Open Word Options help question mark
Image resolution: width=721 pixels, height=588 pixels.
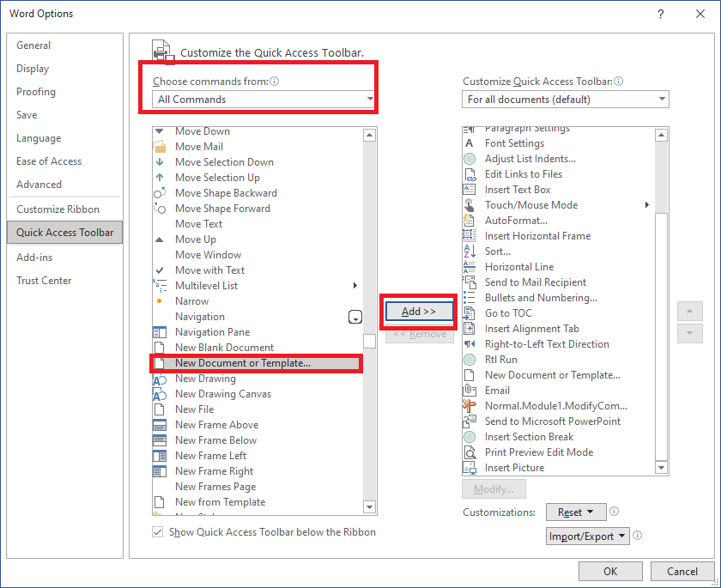pos(660,15)
